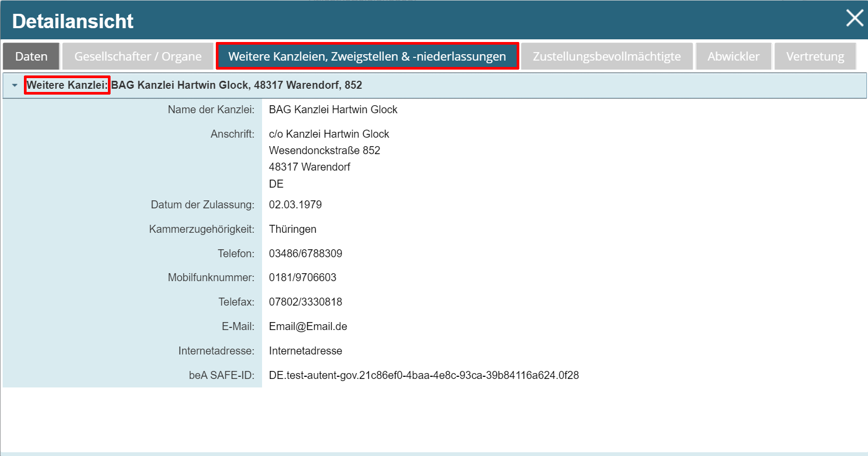Click the Kammerzugehörigkeit value Thüringen

(x=292, y=229)
